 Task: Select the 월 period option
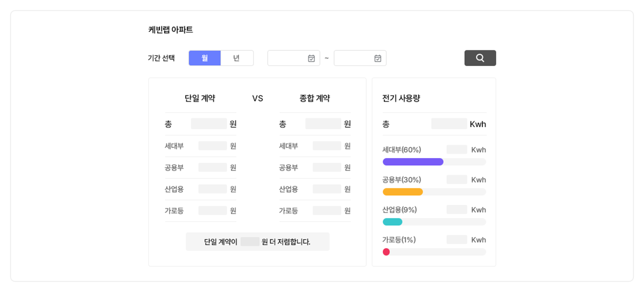pyautogui.click(x=205, y=57)
